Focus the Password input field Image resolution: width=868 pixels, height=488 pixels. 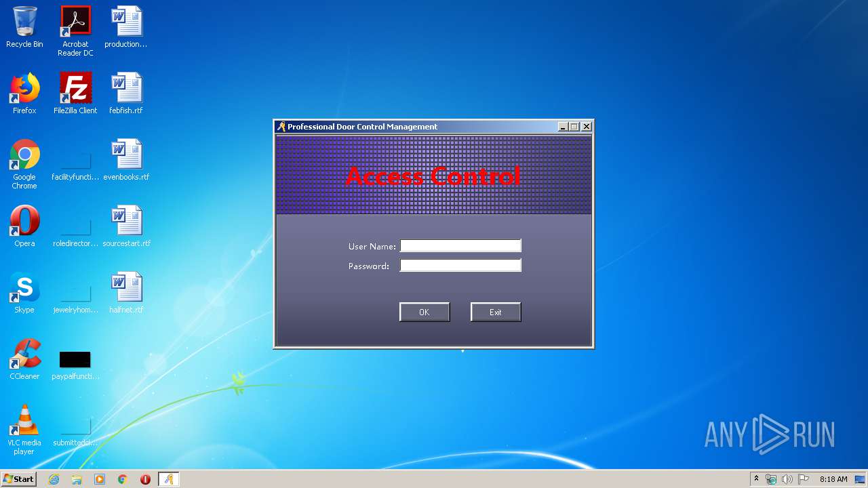click(460, 266)
